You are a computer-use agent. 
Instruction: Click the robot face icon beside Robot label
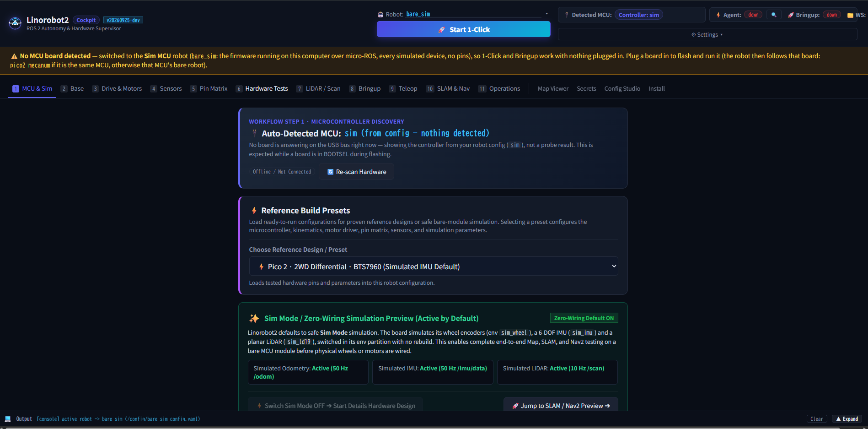click(380, 15)
